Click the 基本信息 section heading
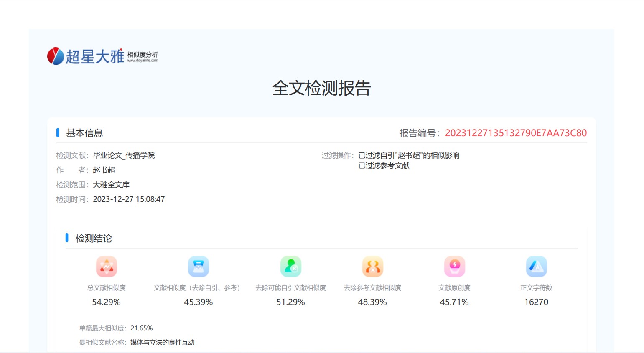Screen dimensions: 644x353 [84, 133]
